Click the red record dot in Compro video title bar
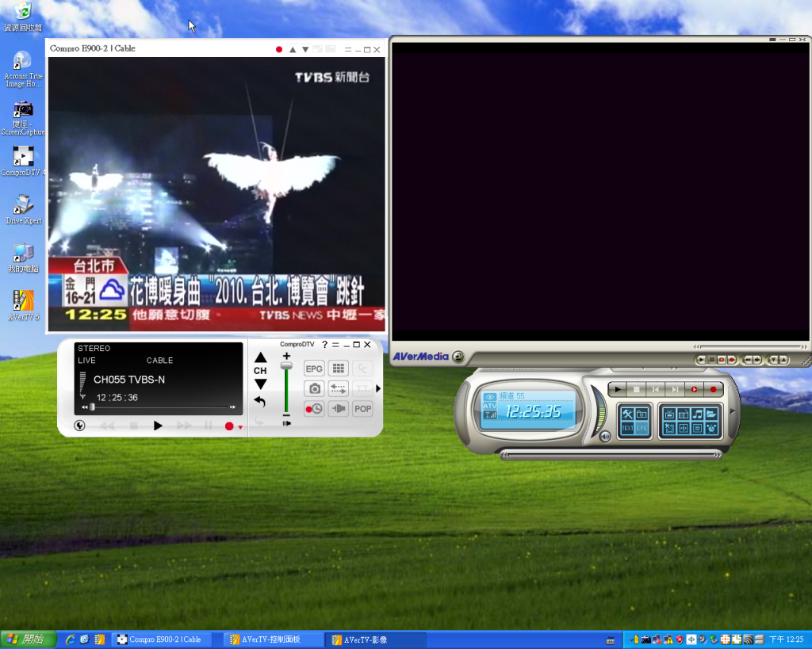The height and width of the screenshot is (649, 812). tap(279, 50)
